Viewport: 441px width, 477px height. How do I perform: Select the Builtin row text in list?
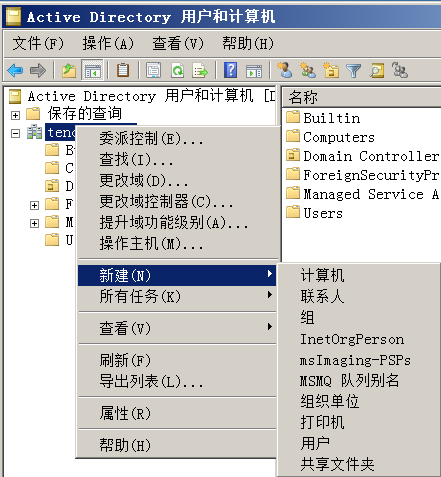(332, 118)
